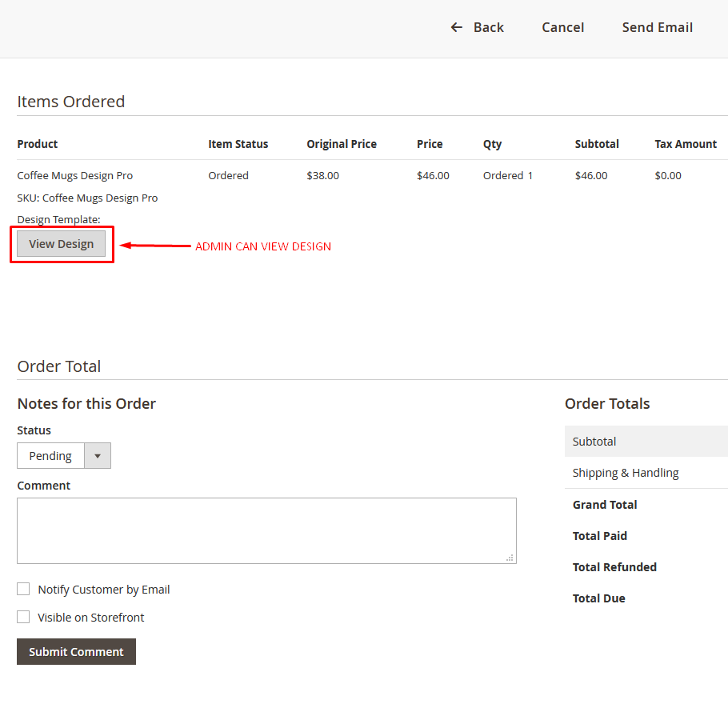Click the Qty column header
Viewport: 728px width, 728px height.
pos(492,144)
